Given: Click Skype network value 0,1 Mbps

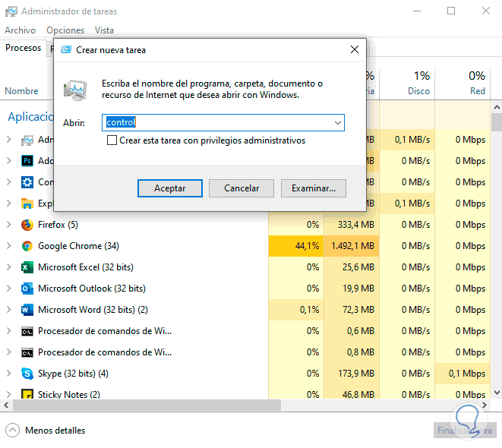Looking at the screenshot, I should pos(467,374).
